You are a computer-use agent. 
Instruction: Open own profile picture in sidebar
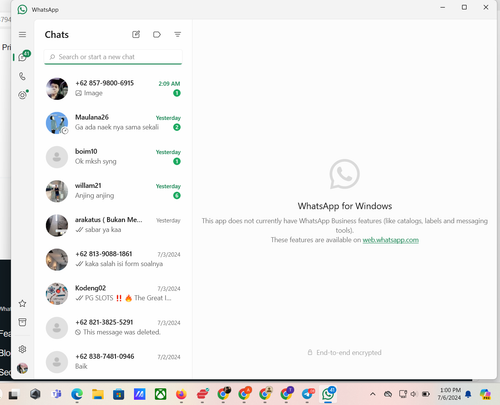point(22,368)
